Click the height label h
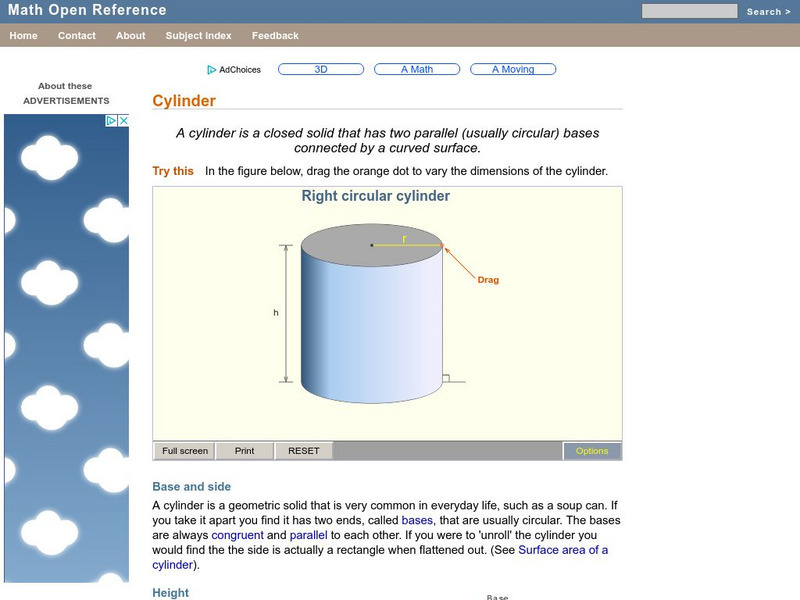The image size is (800, 600). [x=276, y=313]
